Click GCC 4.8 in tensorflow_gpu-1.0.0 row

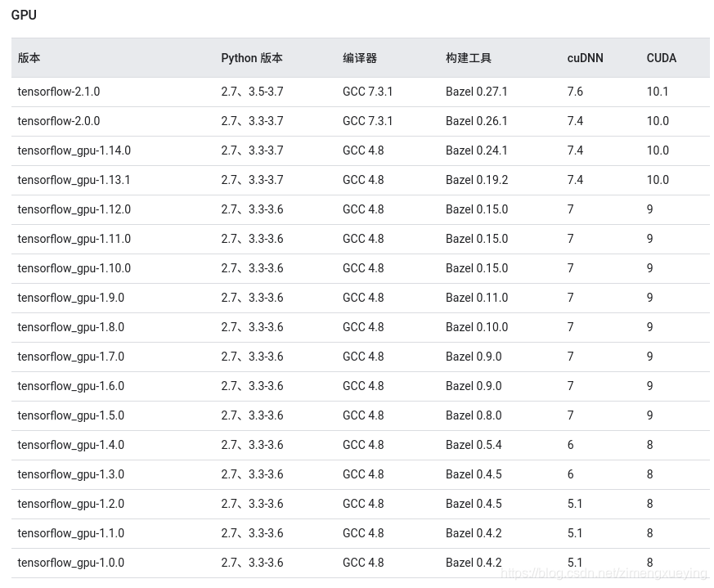(x=363, y=563)
